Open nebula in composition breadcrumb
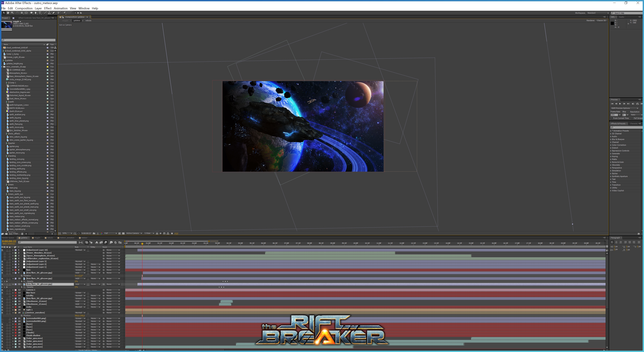 point(88,20)
